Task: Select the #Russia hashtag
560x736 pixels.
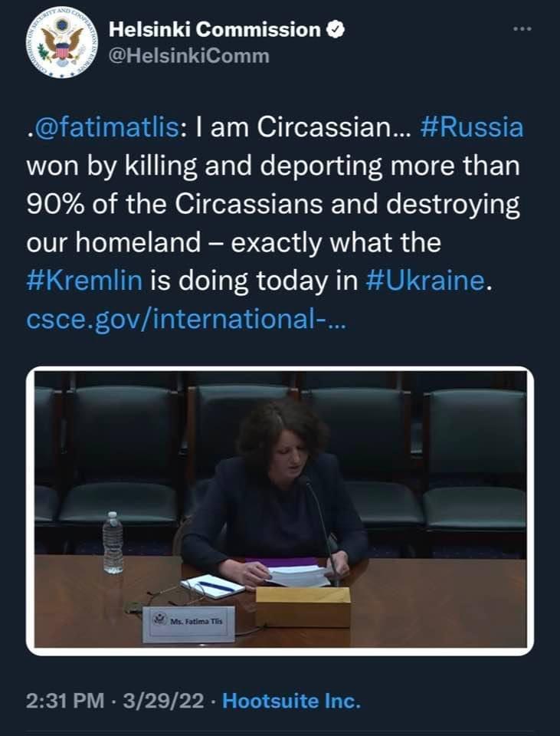Action: coord(472,127)
